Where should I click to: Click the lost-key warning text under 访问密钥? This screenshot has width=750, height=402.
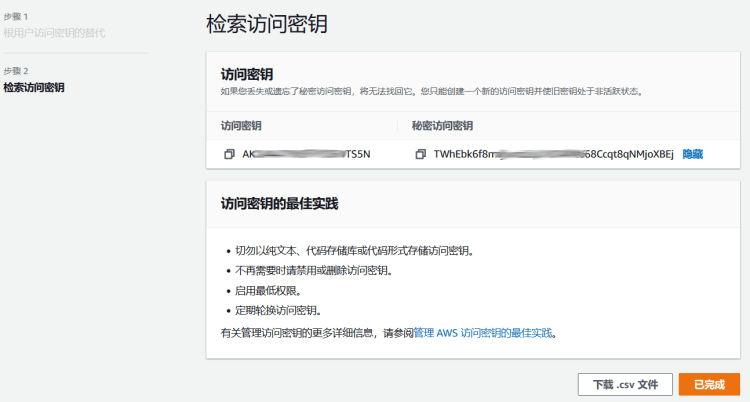(430, 91)
